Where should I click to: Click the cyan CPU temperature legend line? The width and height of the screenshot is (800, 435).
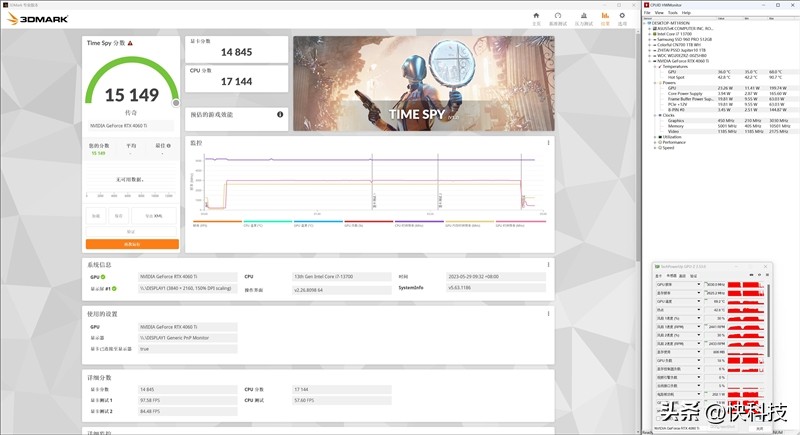[268, 221]
